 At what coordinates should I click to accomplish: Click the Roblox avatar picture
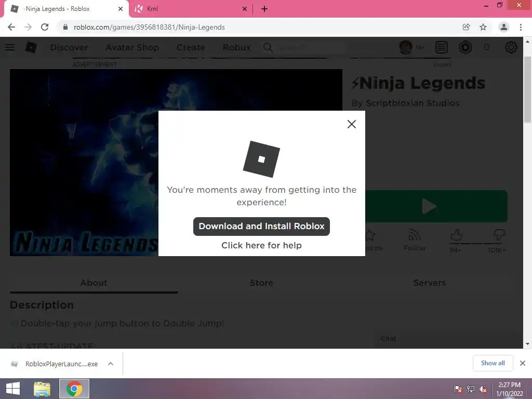pyautogui.click(x=406, y=47)
